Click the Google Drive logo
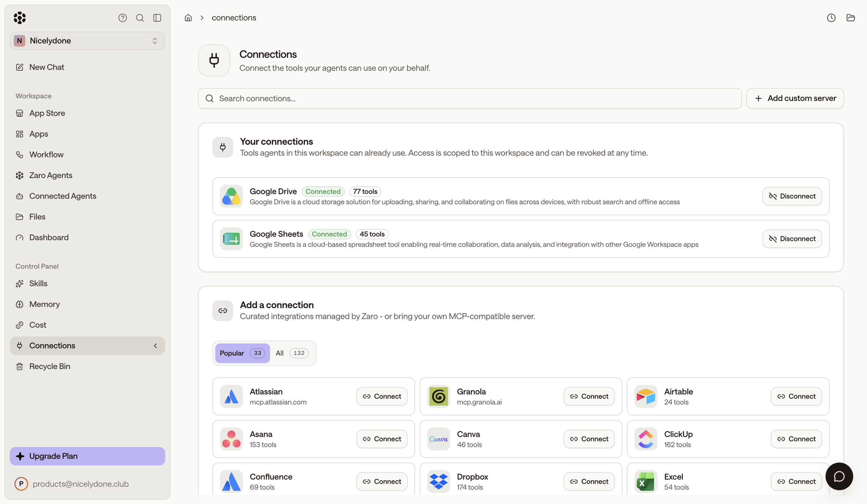Screen dimensions: 867x504 click(x=231, y=196)
